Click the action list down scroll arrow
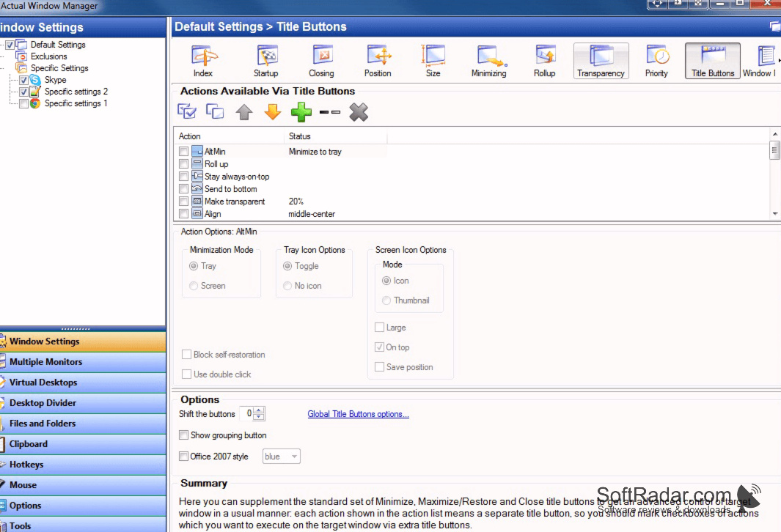This screenshot has height=532, width=781. (x=774, y=213)
